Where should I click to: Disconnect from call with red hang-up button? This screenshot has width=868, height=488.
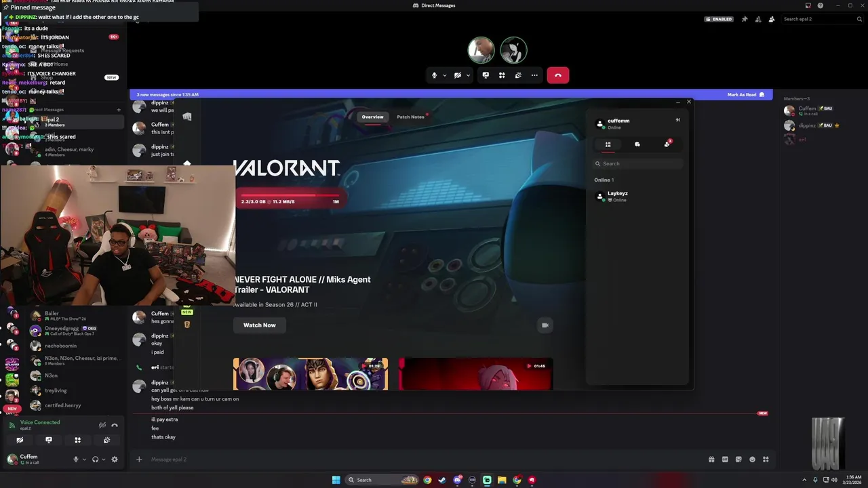[557, 75]
